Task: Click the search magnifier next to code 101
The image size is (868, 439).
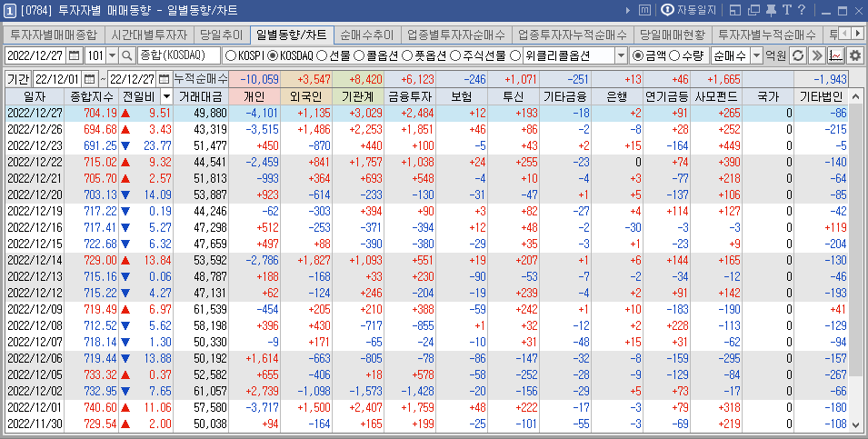Action: coord(127,55)
